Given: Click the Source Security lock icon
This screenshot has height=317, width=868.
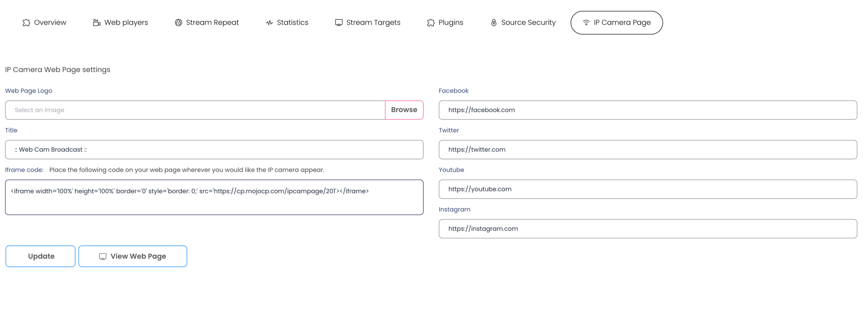Looking at the screenshot, I should (x=494, y=23).
